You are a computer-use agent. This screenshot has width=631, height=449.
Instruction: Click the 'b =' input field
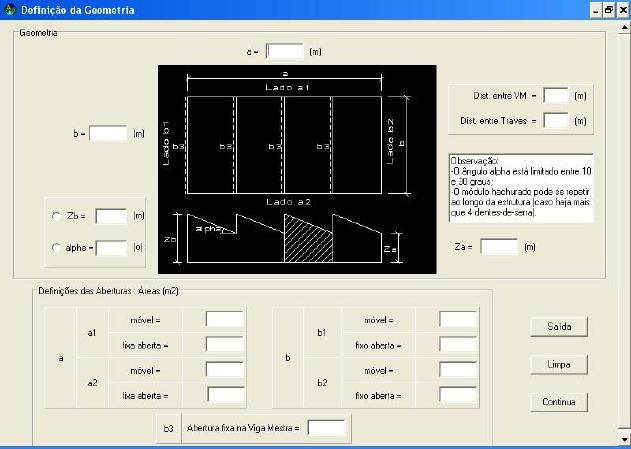108,134
